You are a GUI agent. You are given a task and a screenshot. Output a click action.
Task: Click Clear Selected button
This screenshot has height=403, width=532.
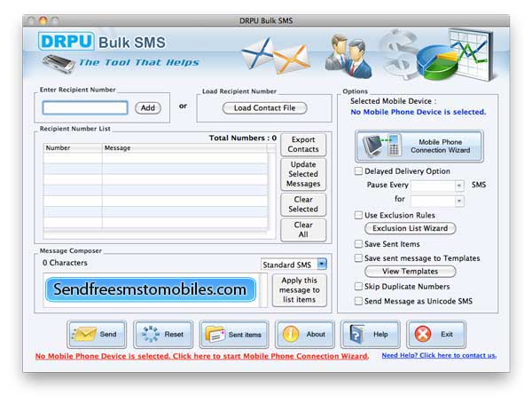303,204
